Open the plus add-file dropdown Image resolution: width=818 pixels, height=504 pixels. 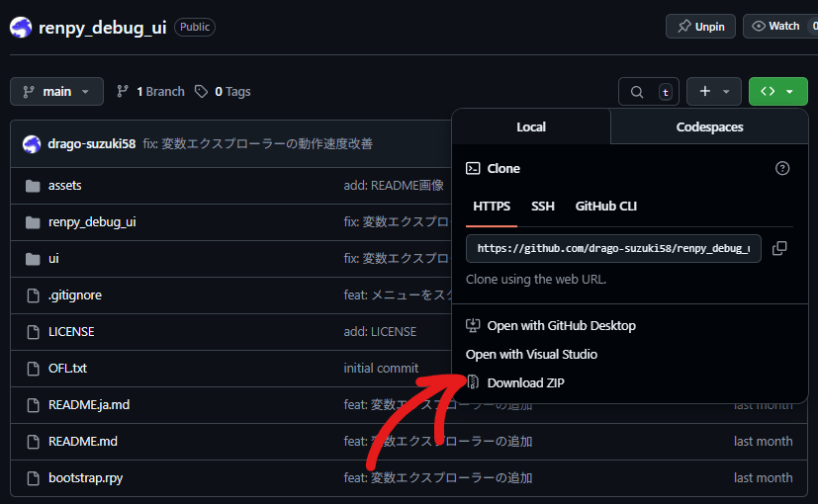point(714,92)
